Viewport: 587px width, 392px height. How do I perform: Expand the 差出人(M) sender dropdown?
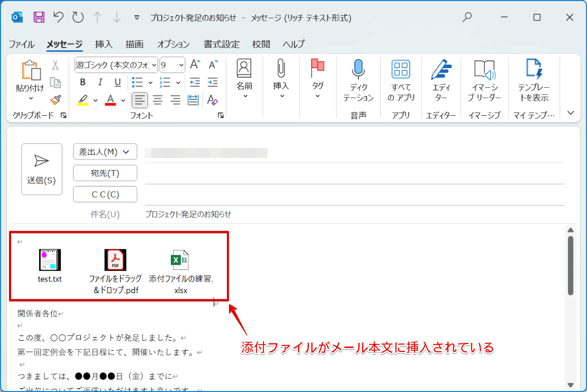click(x=105, y=152)
